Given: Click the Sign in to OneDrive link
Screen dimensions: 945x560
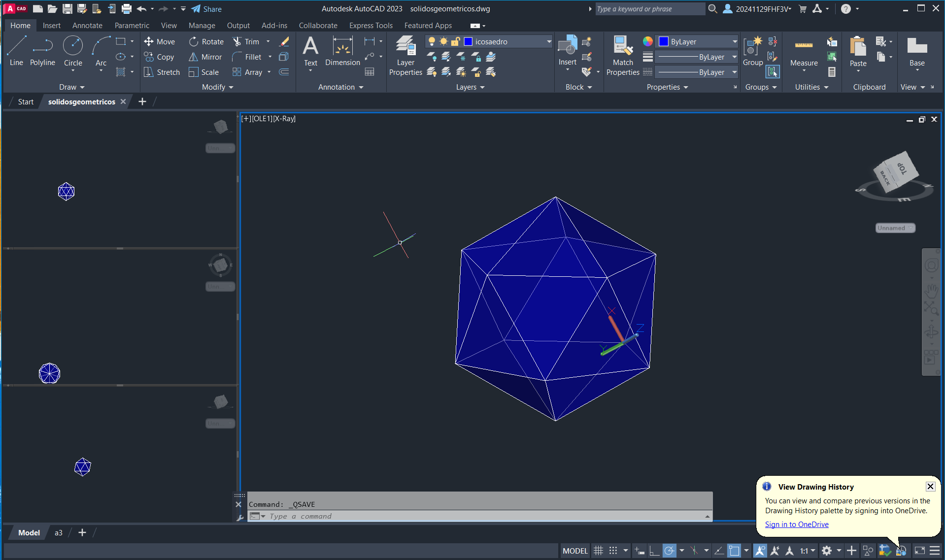Looking at the screenshot, I should 796,525.
